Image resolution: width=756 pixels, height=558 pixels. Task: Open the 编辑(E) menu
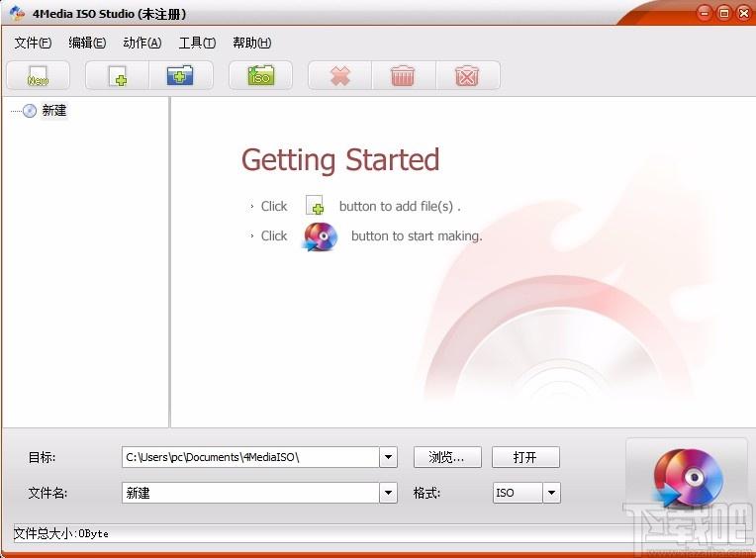click(87, 43)
